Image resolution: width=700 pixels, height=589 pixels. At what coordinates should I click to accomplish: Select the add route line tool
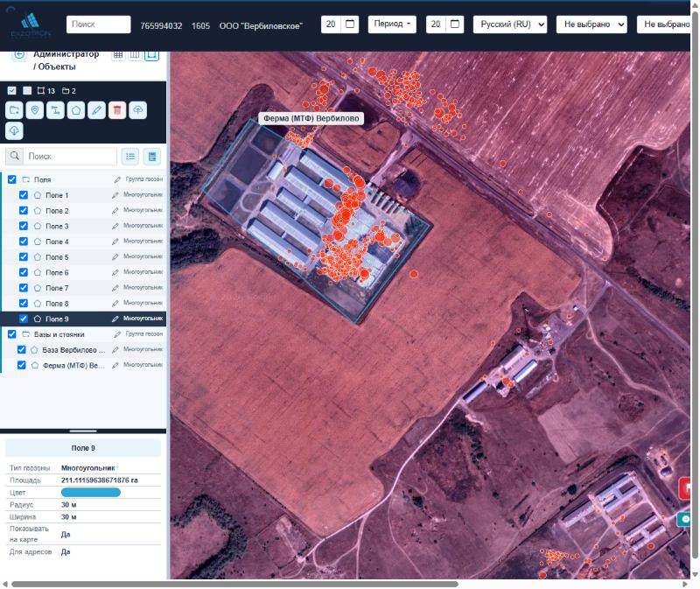pos(55,110)
